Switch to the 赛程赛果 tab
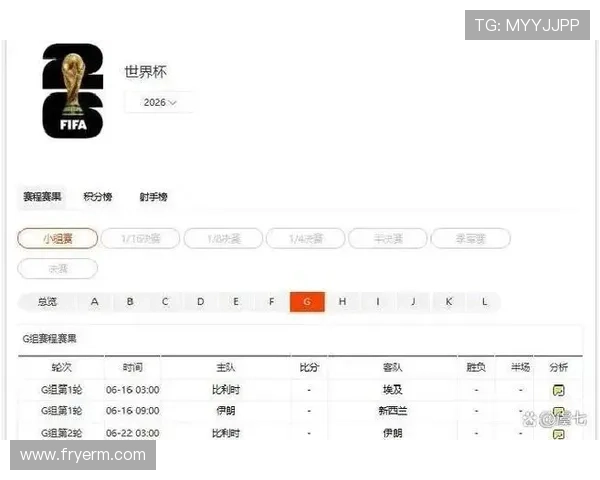The width and height of the screenshot is (600, 480). click(42, 197)
